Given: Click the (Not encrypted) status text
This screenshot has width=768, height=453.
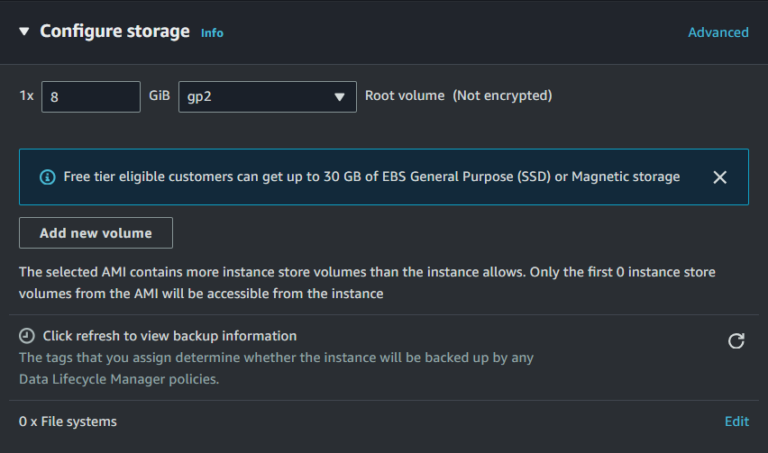Looking at the screenshot, I should pyautogui.click(x=503, y=95).
